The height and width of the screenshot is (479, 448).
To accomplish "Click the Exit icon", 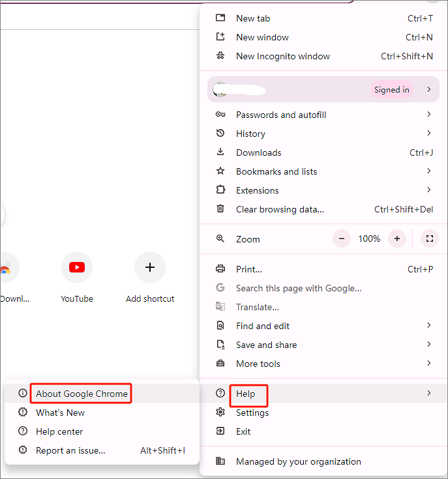I will pyautogui.click(x=220, y=431).
